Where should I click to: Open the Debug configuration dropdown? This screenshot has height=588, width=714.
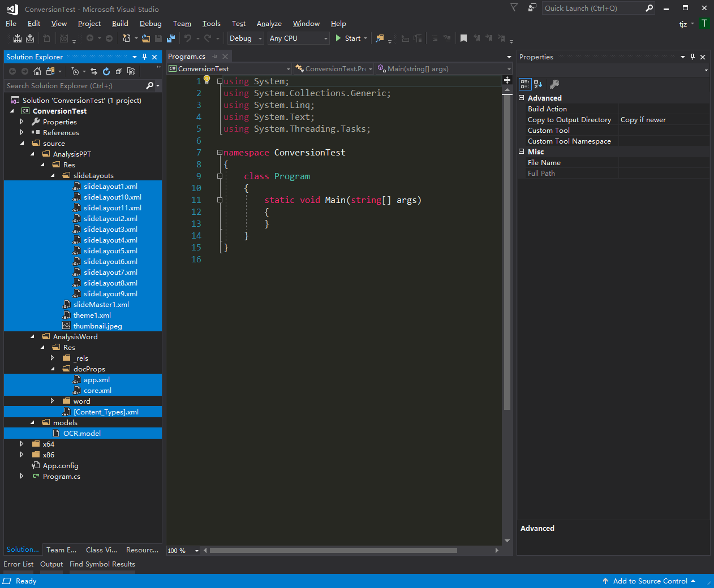coord(246,38)
